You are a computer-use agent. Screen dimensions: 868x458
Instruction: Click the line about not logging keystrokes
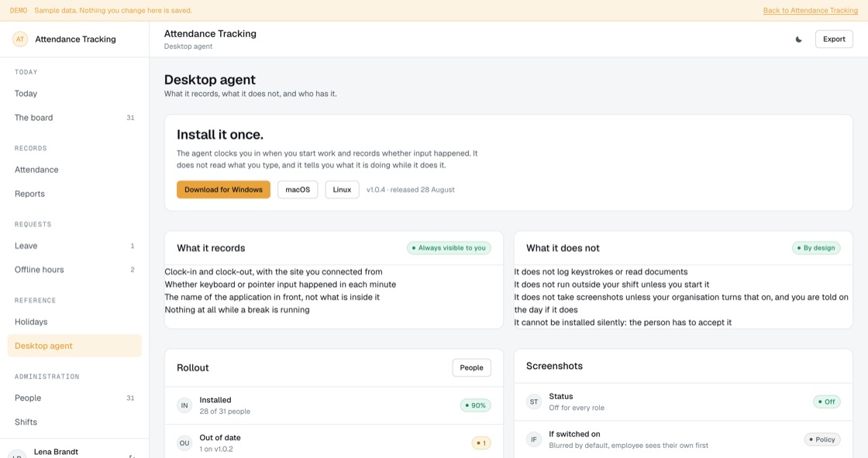[601, 272]
